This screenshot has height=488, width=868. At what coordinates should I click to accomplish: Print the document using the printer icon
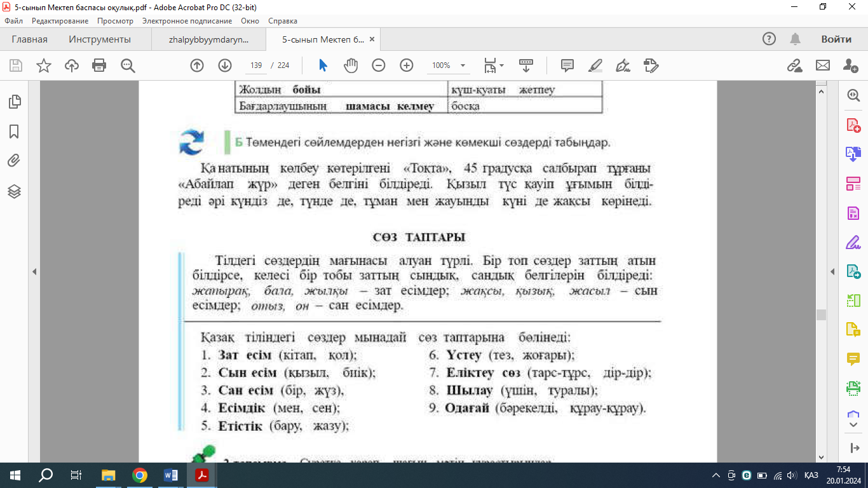tap(99, 65)
